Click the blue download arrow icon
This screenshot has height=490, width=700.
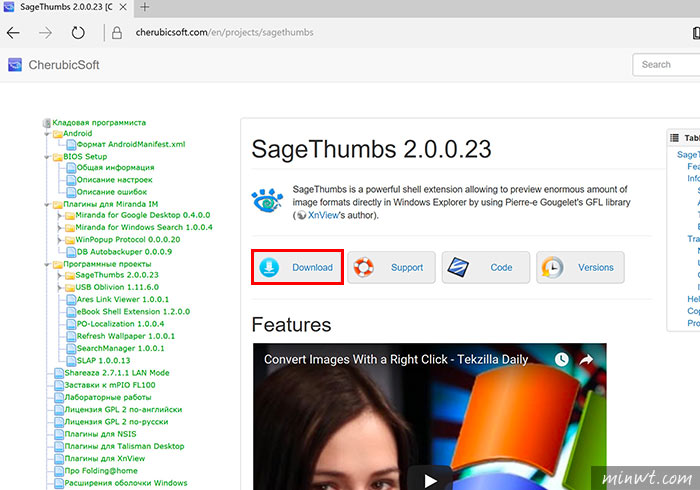(x=269, y=267)
